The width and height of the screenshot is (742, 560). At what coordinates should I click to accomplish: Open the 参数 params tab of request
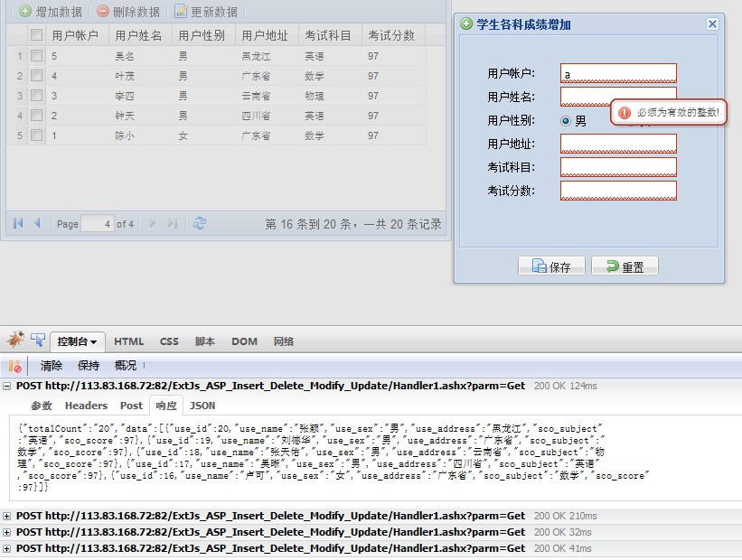coord(42,406)
